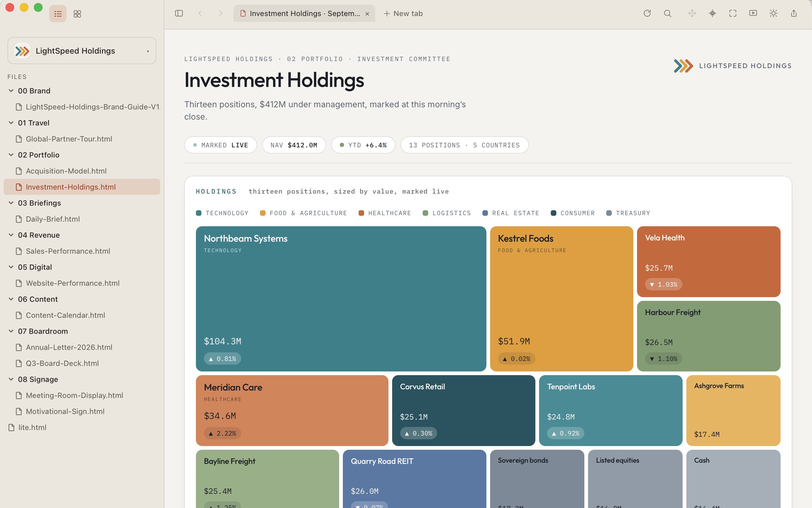Select the Quarry Road REIT tile
This screenshot has width=812, height=508.
pyautogui.click(x=415, y=479)
